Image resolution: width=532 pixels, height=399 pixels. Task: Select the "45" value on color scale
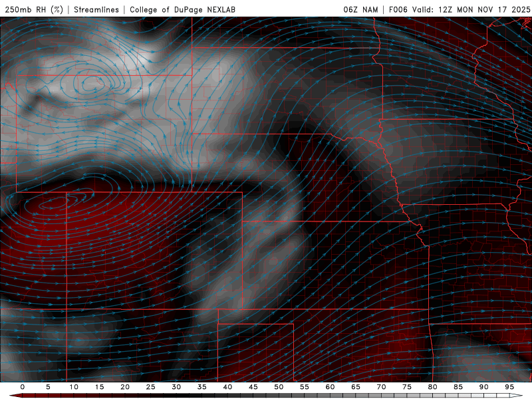pyautogui.click(x=253, y=387)
